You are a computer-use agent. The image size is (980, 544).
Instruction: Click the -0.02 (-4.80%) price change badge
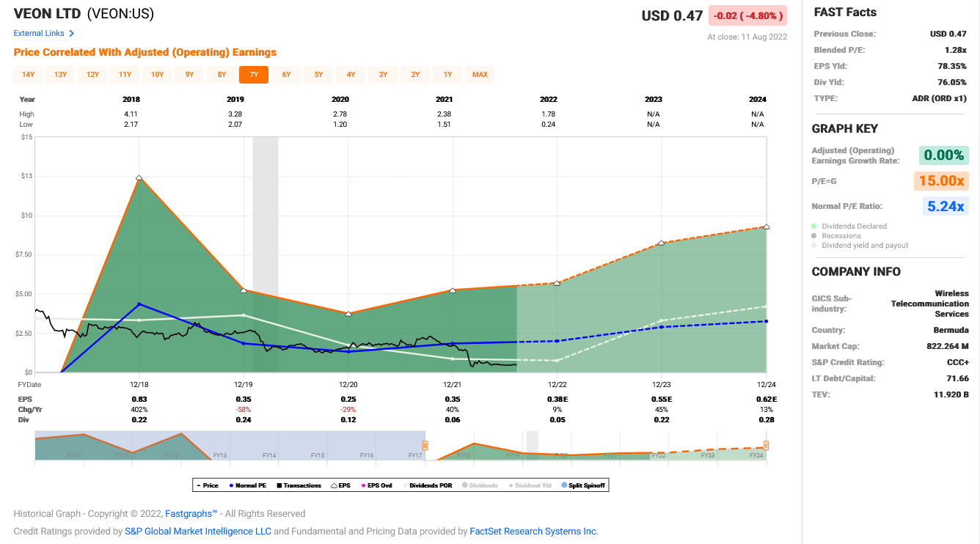pyautogui.click(x=747, y=15)
